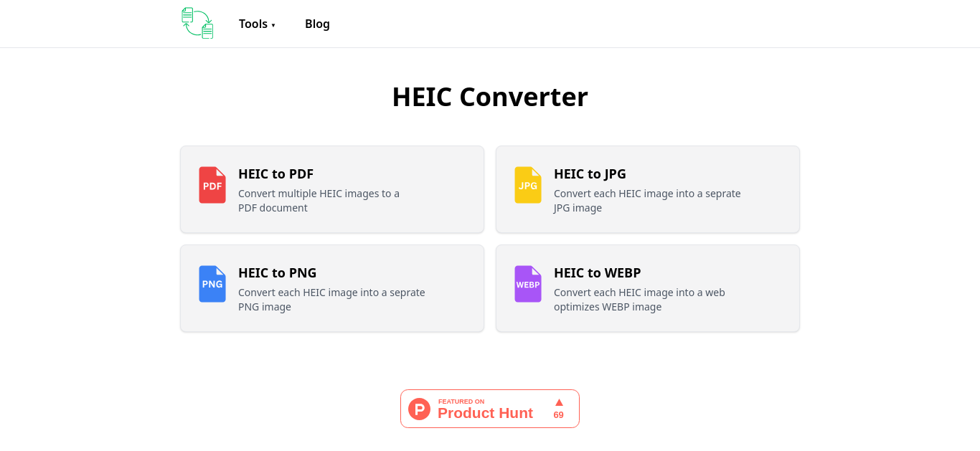This screenshot has width=980, height=451.
Task: Click the Featured on Product Hunt badge
Action: [x=490, y=409]
